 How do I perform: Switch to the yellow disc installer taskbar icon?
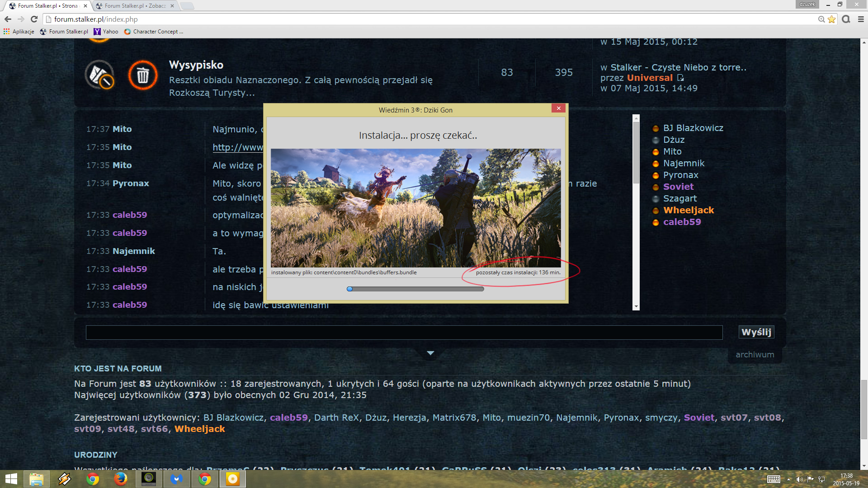233,479
